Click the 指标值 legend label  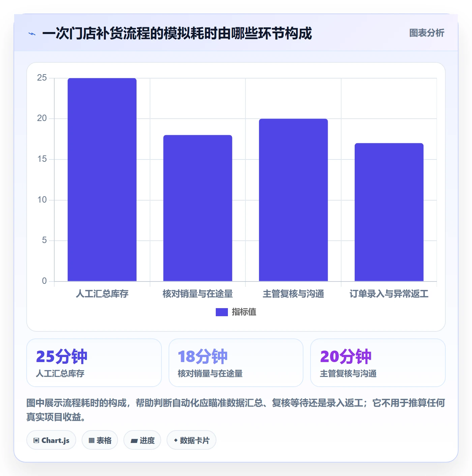pos(244,312)
